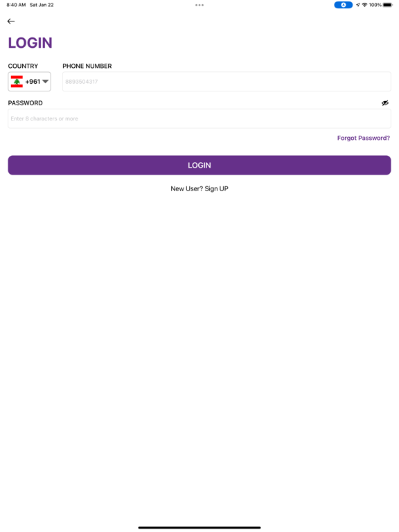The image size is (399, 532).
Task: Tap the PHONE NUMBER field label
Action: pos(87,66)
